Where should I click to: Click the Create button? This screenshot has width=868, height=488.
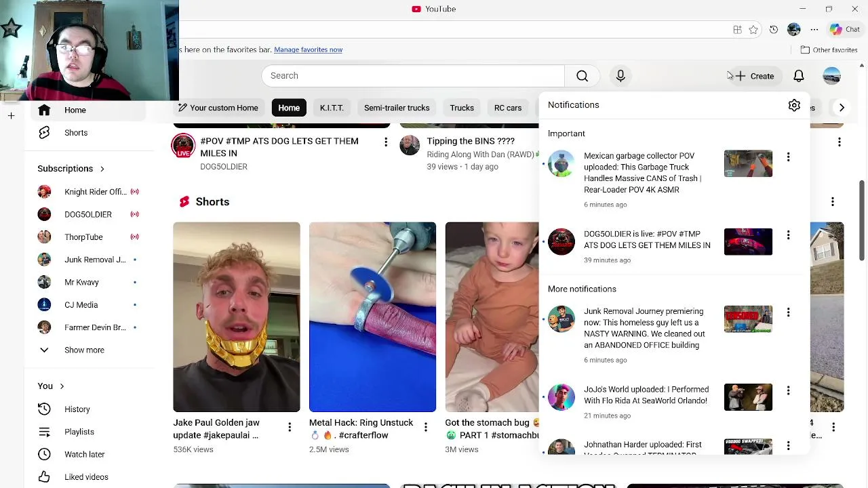(x=754, y=76)
